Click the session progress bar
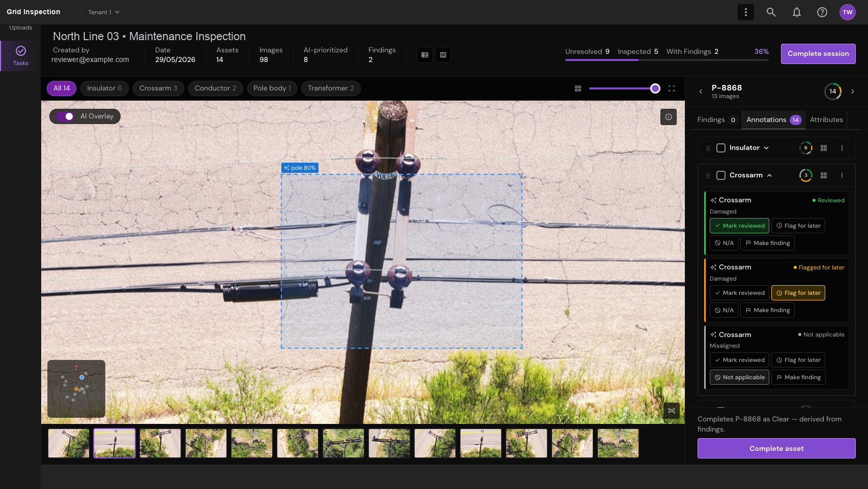The image size is (868, 489). pos(667,60)
